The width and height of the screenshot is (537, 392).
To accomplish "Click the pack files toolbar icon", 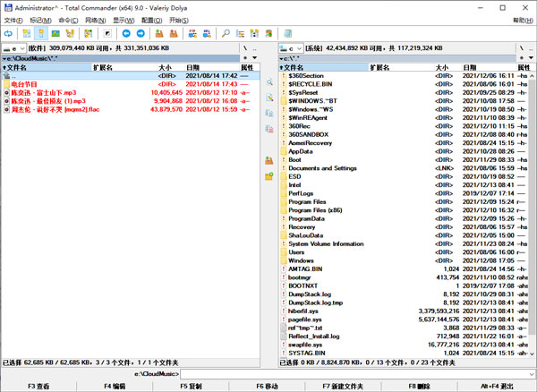I will tap(159, 33).
